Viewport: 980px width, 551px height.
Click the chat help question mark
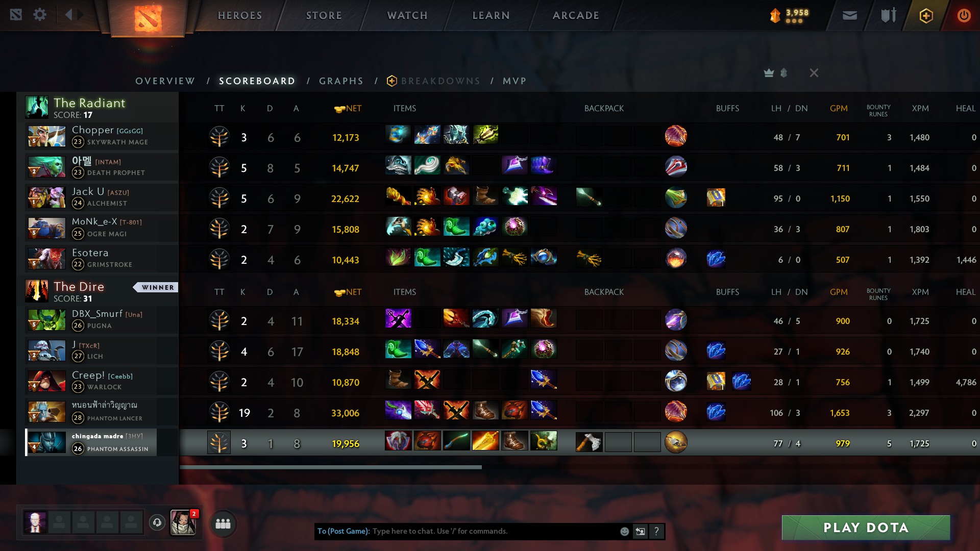tap(656, 531)
